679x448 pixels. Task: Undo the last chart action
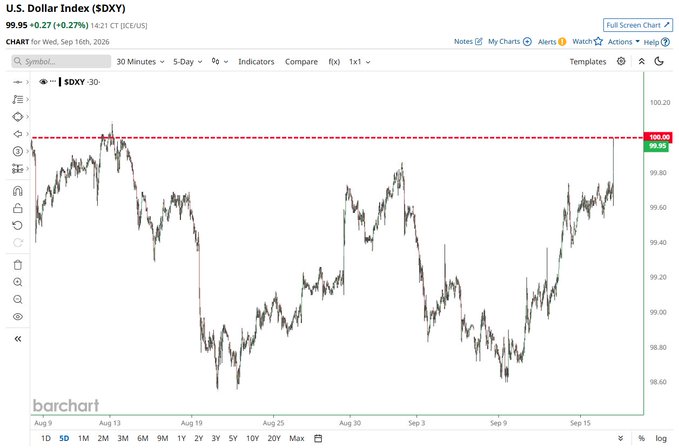[17, 226]
